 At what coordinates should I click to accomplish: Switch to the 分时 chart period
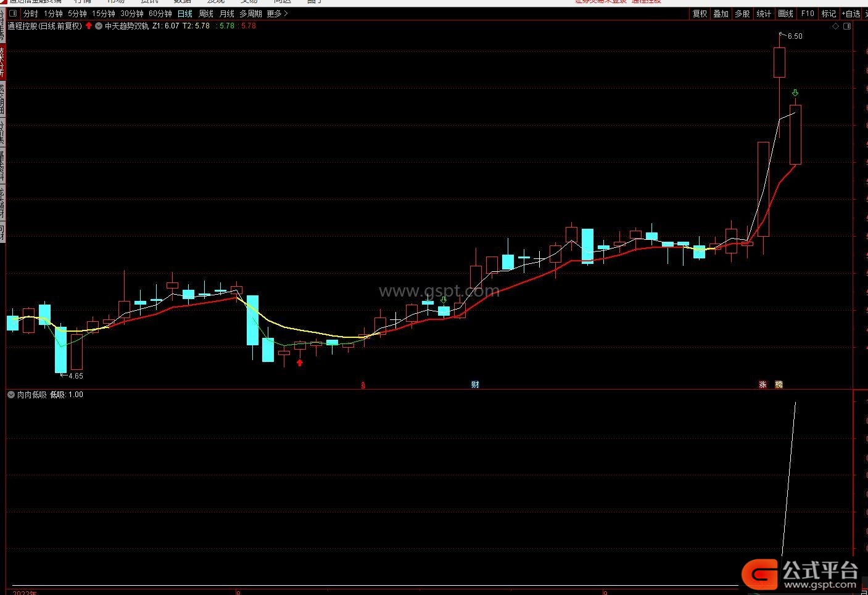tap(30, 14)
